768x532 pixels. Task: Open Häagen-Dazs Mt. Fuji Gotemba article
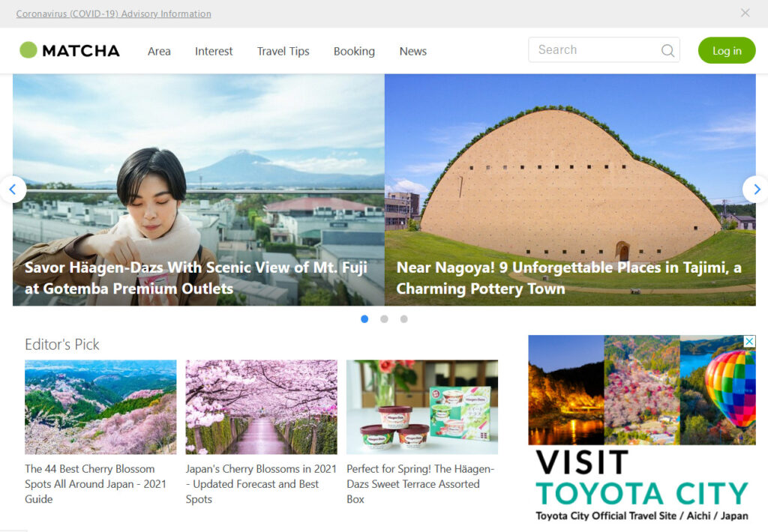tap(198, 190)
